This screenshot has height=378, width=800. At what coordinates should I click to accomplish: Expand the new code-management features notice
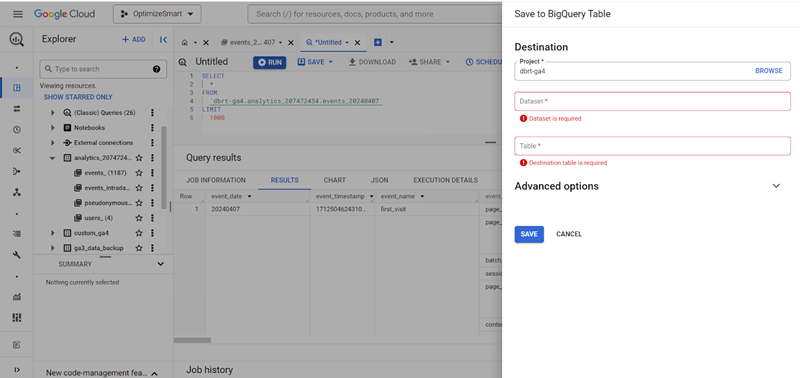155,373
